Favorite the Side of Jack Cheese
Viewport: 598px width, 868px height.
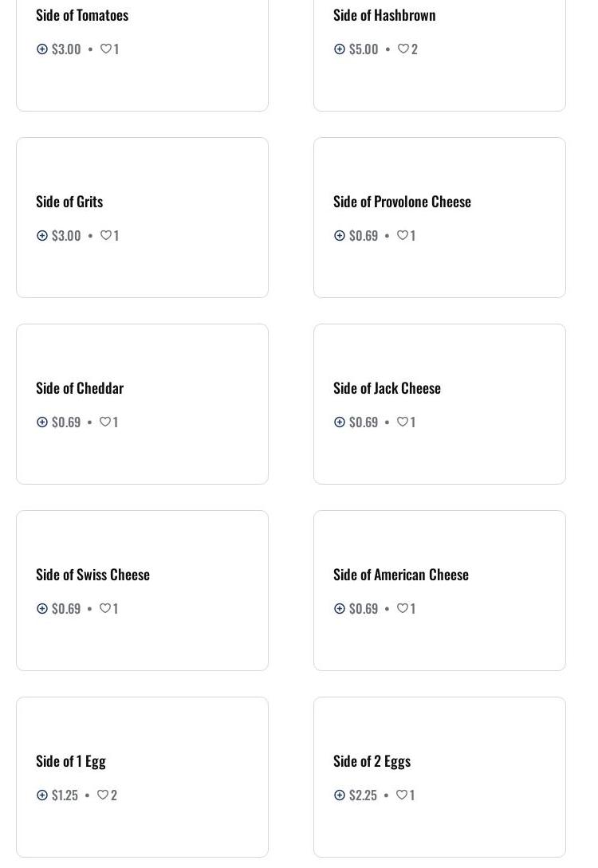pyautogui.click(x=403, y=422)
